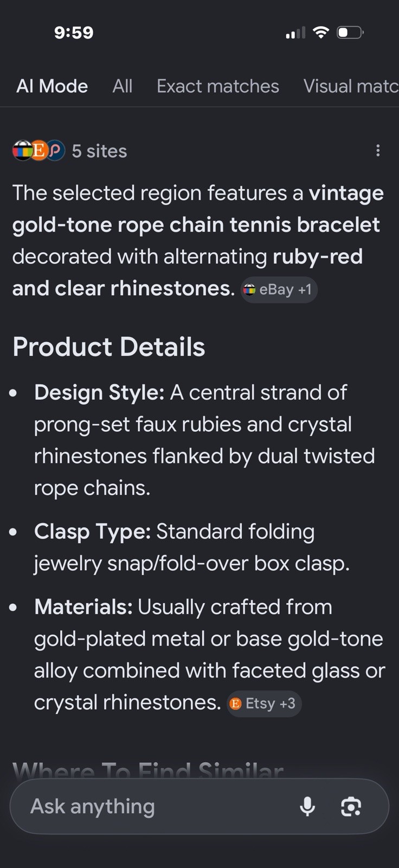Switch to the AI Mode tab

[x=52, y=86]
